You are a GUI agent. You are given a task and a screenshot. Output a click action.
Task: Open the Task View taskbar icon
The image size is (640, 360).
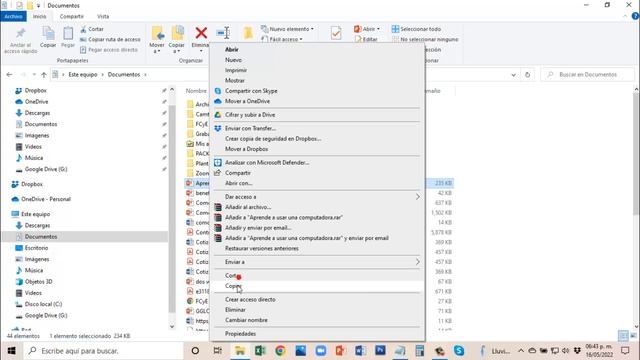click(x=218, y=351)
